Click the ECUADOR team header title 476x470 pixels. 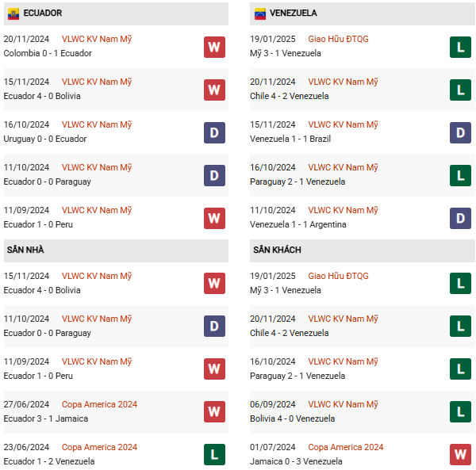tap(43, 13)
